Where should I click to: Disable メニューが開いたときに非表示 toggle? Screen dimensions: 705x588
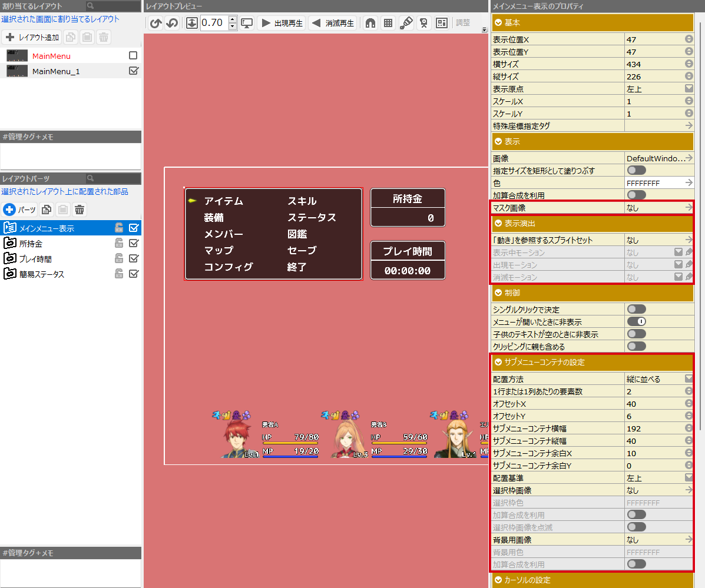[637, 321]
